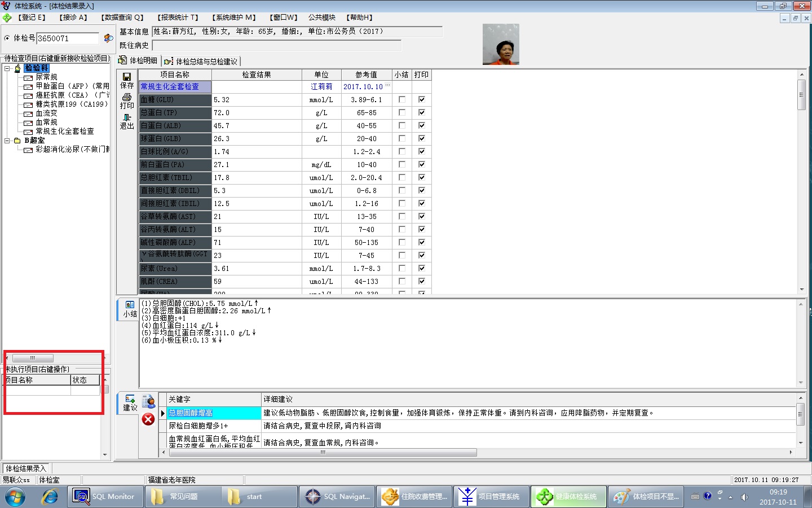Image resolution: width=812 pixels, height=508 pixels.
Task: Click the 建议 suggestion icon
Action: [130, 399]
